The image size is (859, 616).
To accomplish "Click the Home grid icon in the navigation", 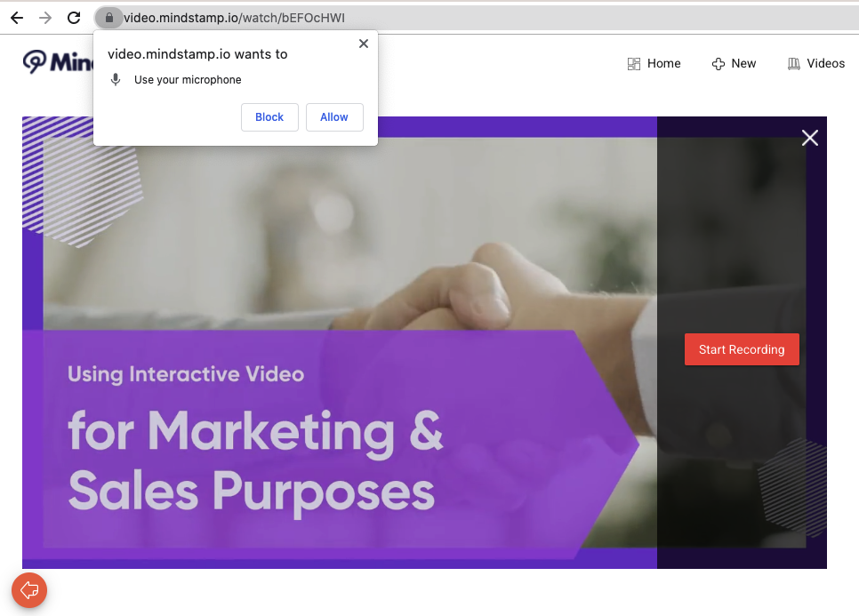I will (634, 64).
